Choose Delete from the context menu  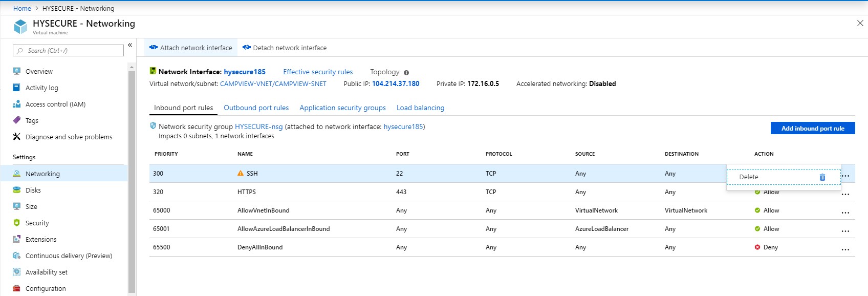pyautogui.click(x=784, y=177)
